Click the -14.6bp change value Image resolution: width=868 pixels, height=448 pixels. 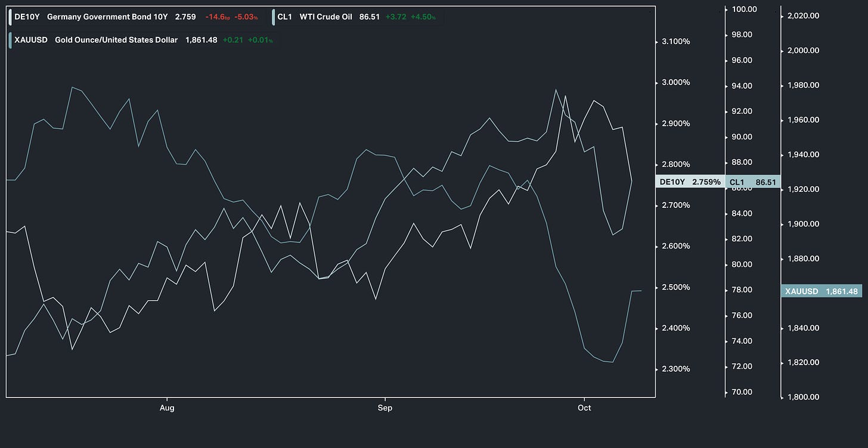click(218, 17)
